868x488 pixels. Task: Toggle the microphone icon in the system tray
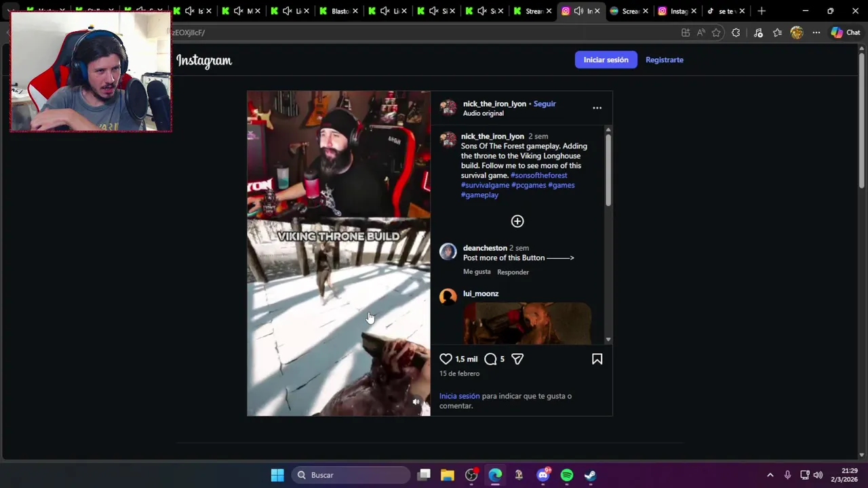click(x=787, y=475)
